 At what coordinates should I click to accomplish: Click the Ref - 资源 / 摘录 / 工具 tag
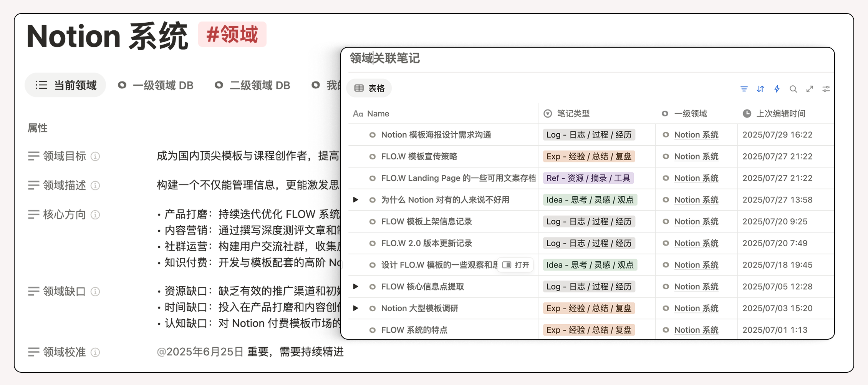coord(588,178)
